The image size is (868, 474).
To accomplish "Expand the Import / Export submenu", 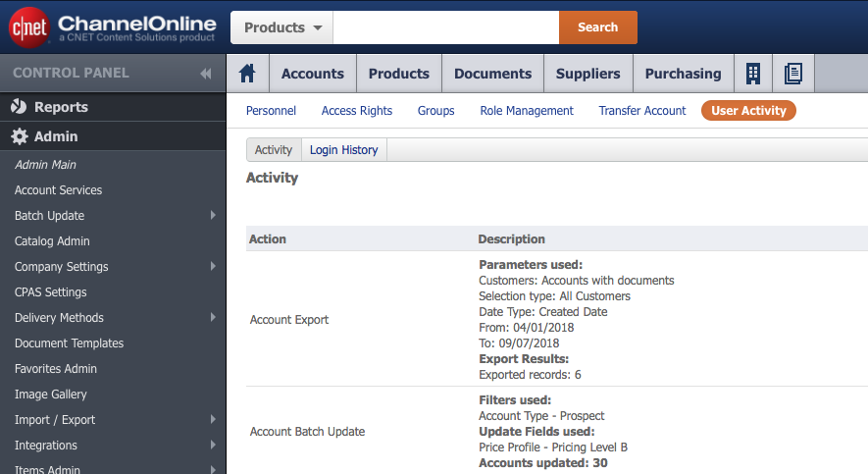I will (213, 420).
